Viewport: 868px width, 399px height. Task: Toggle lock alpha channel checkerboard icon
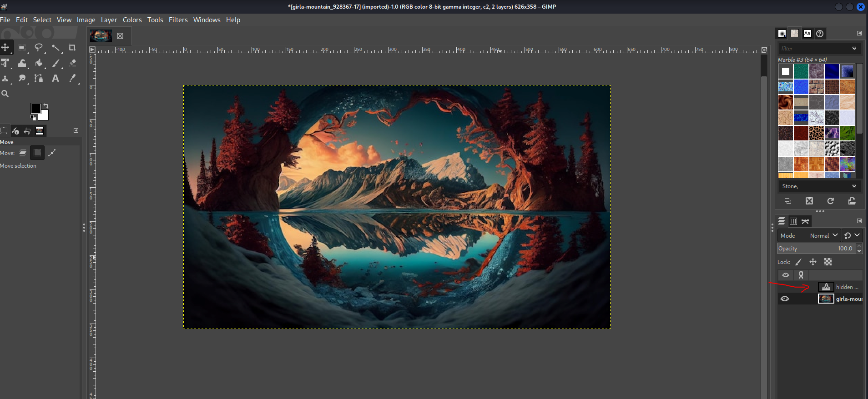click(x=828, y=262)
